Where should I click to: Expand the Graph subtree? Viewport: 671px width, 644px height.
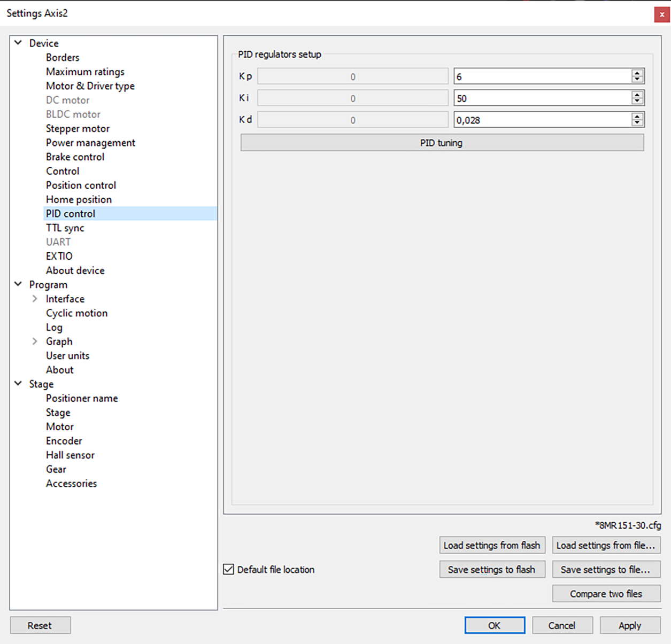pyautogui.click(x=35, y=342)
